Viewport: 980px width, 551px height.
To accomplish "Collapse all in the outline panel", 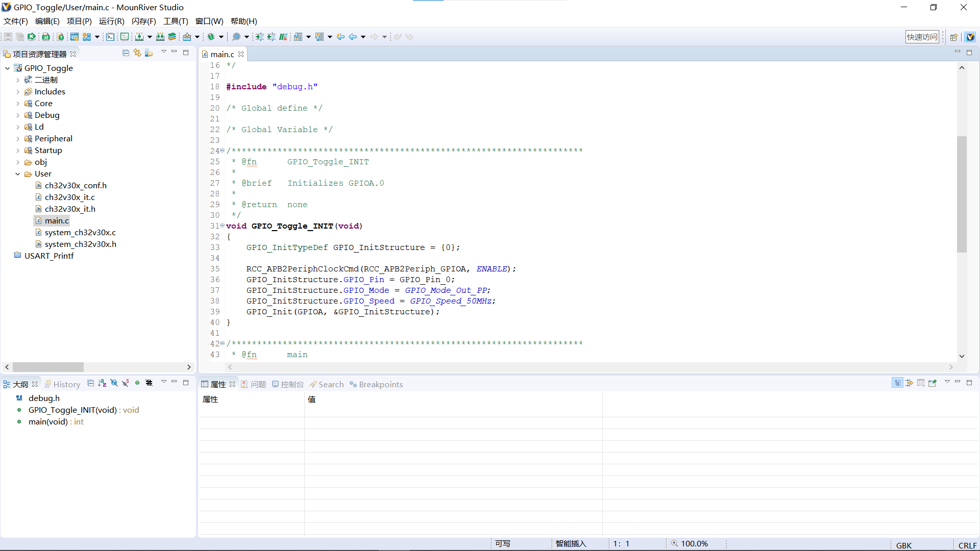I will 91,383.
